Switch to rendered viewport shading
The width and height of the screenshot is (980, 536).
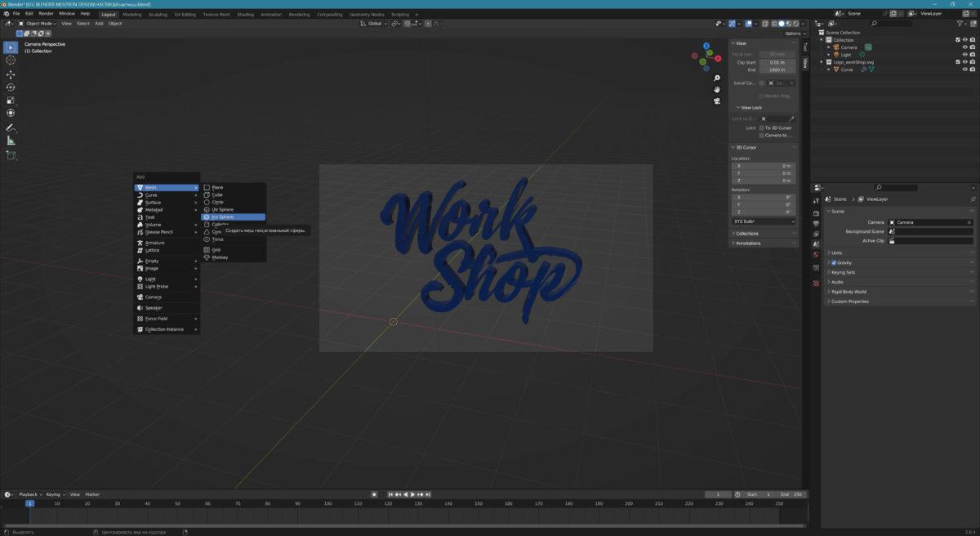[795, 24]
